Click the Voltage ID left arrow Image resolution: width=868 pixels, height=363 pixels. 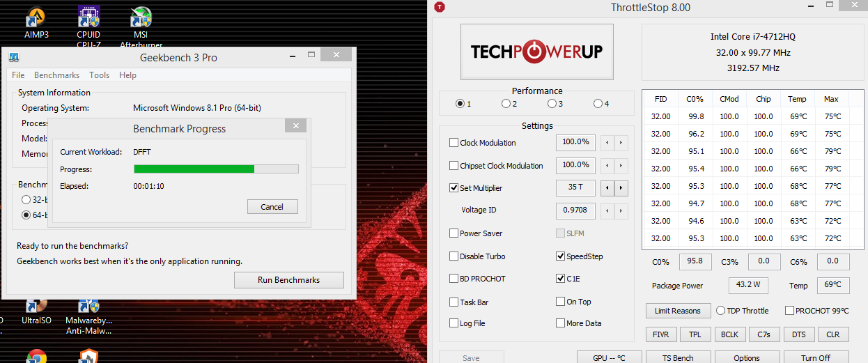(607, 210)
